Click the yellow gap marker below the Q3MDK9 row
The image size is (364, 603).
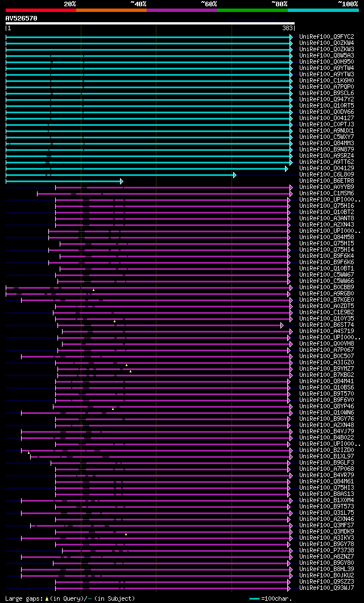point(126,534)
